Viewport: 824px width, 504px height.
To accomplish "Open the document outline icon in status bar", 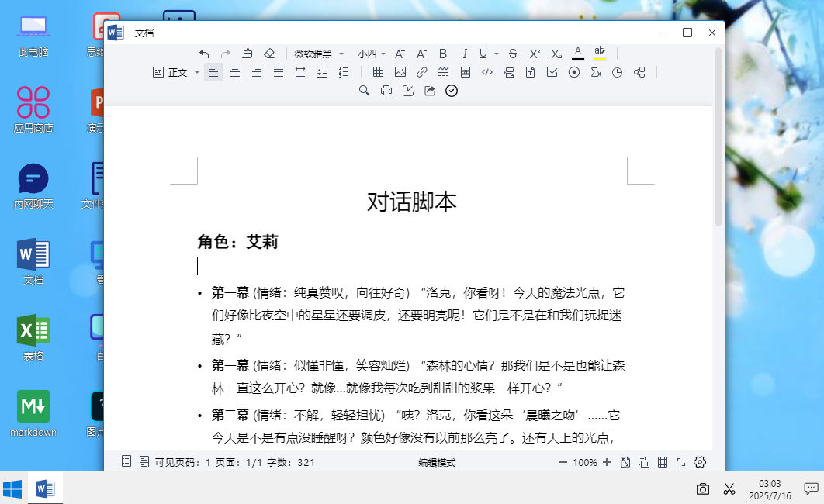I will [x=144, y=461].
